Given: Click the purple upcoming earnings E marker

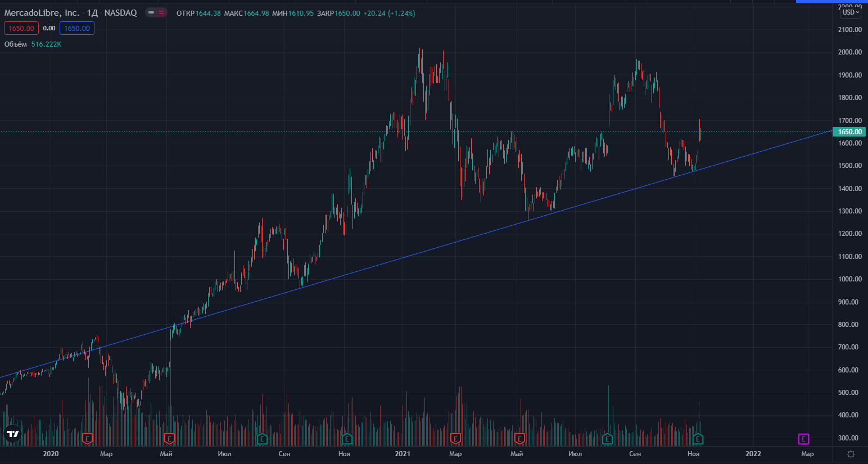Looking at the screenshot, I should tap(804, 439).
